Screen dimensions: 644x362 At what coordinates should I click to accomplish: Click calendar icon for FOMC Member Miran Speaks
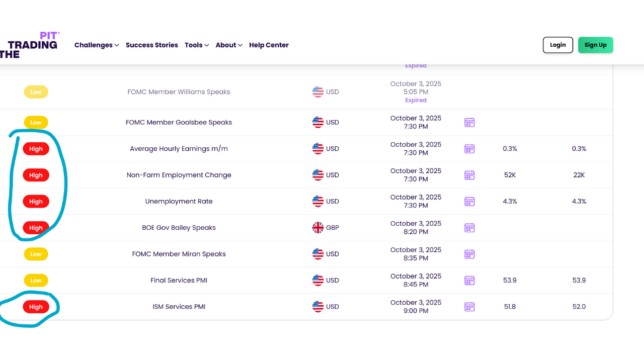(x=469, y=254)
